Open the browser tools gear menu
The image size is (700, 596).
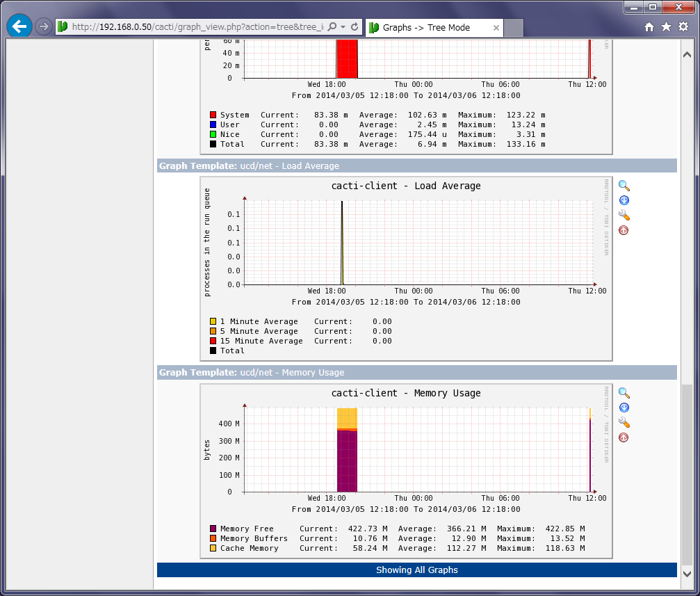tap(683, 27)
